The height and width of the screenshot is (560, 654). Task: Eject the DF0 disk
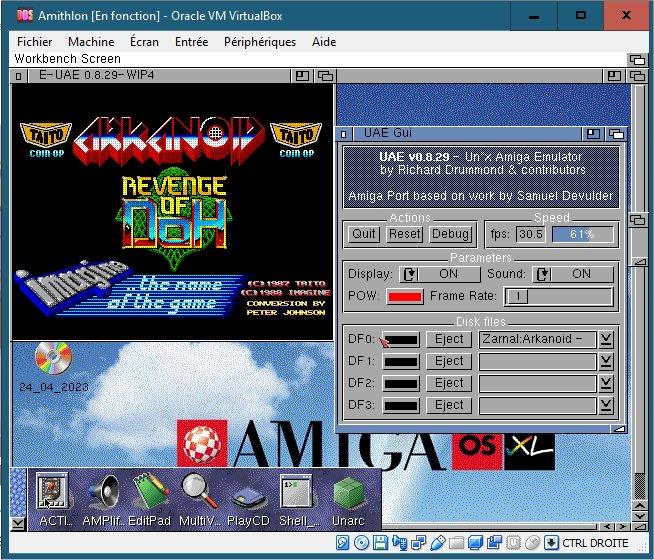click(x=449, y=339)
